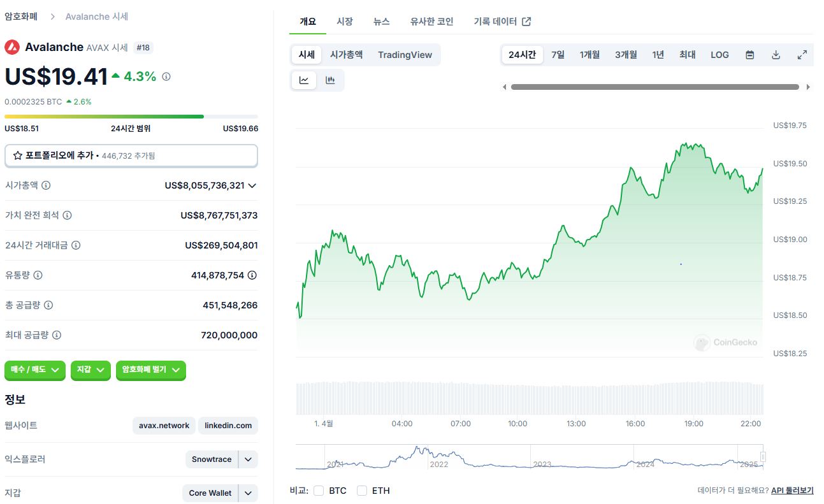
Task: Click the 24시간 범위 price range bar
Action: pyautogui.click(x=131, y=117)
